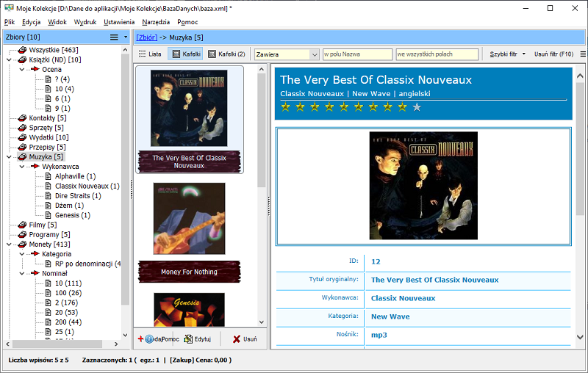The width and height of the screenshot is (588, 373).
Task: Open the Narzędzia menu
Action: click(156, 22)
